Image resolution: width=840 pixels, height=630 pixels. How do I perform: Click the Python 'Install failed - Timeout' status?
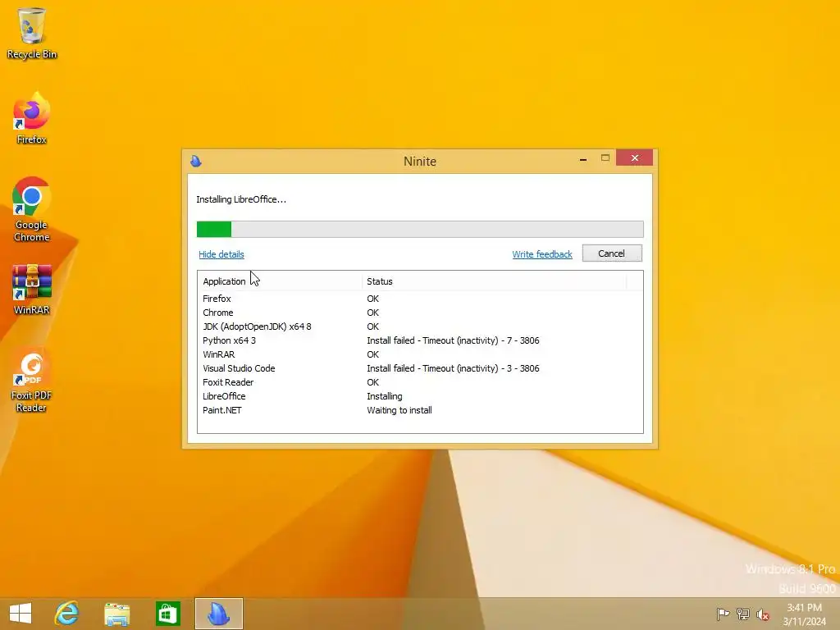453,340
